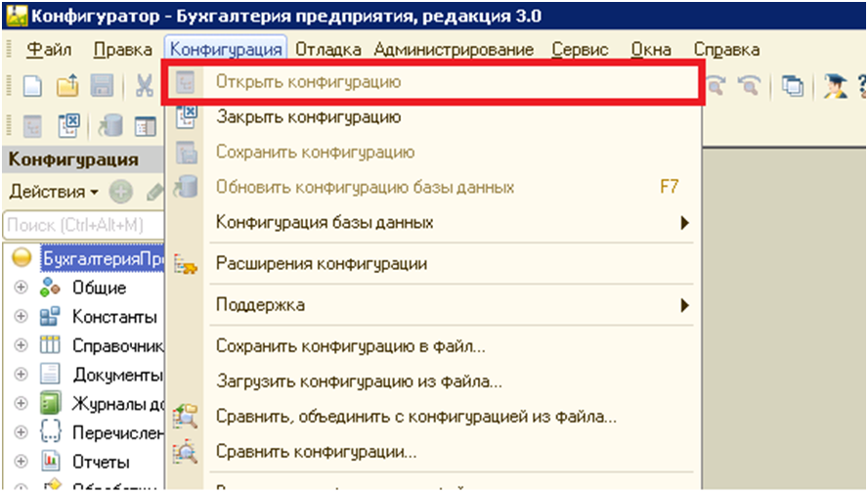Click the Отчеты chart icon in tree
Screen dimensions: 868x493
[50, 462]
